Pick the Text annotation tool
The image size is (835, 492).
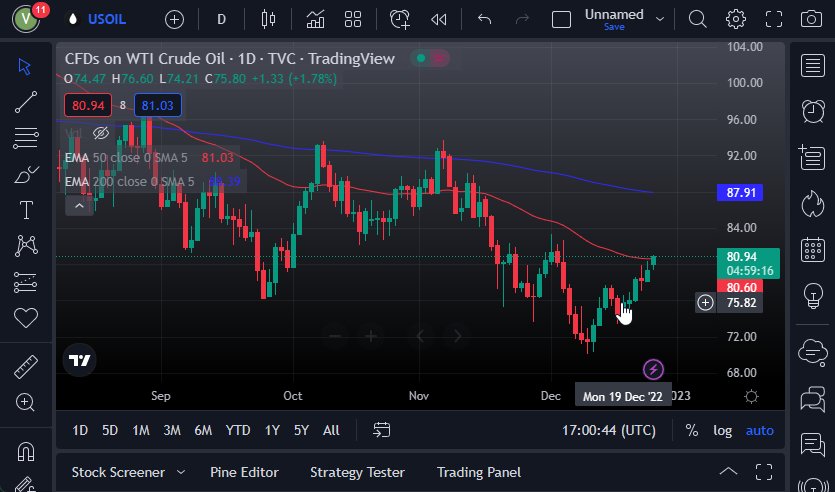[x=26, y=210]
